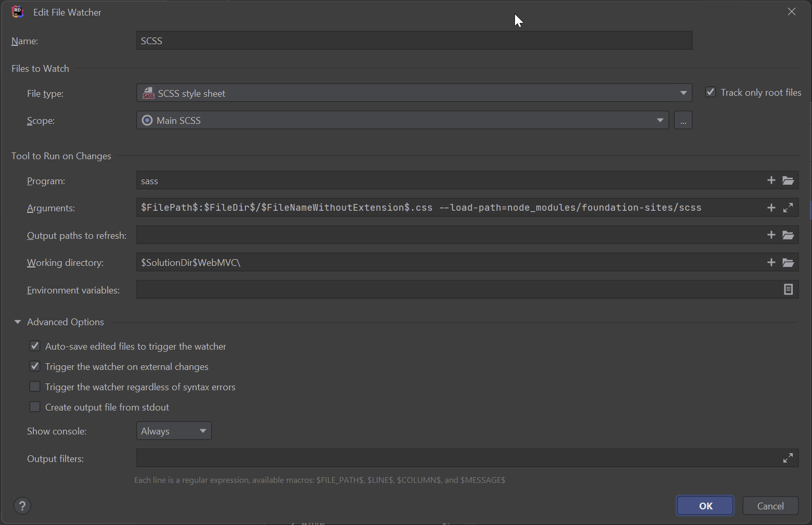The image size is (812, 525).
Task: Insert macro in Program field
Action: (771, 180)
